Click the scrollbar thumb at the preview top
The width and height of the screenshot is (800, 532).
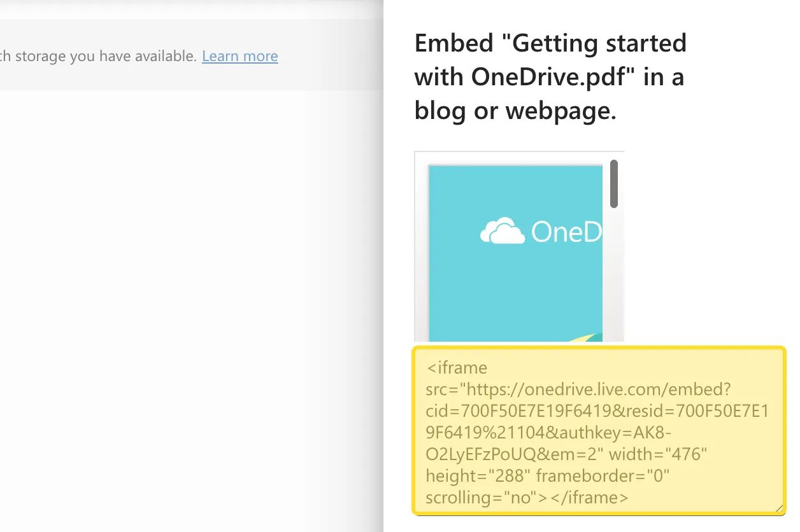click(613, 186)
